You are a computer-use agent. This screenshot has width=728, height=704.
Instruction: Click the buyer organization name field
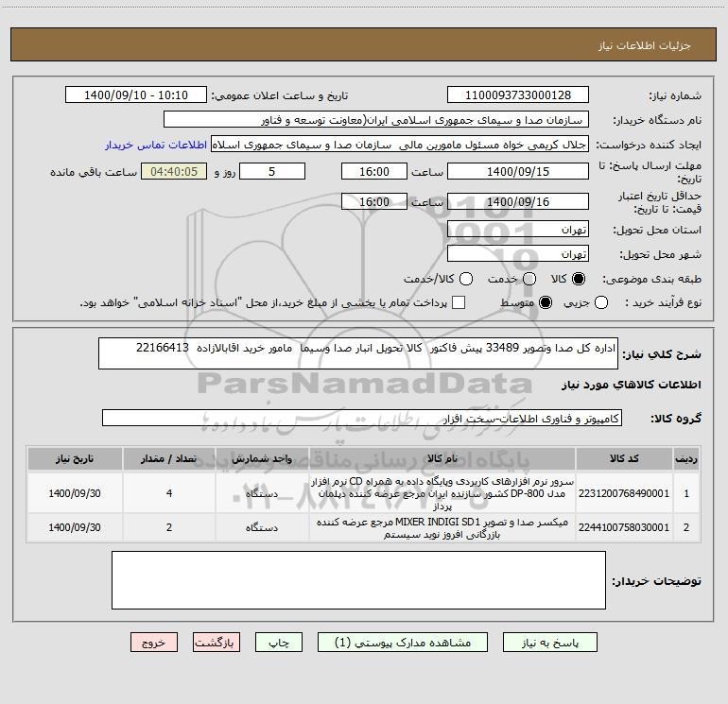[376, 119]
